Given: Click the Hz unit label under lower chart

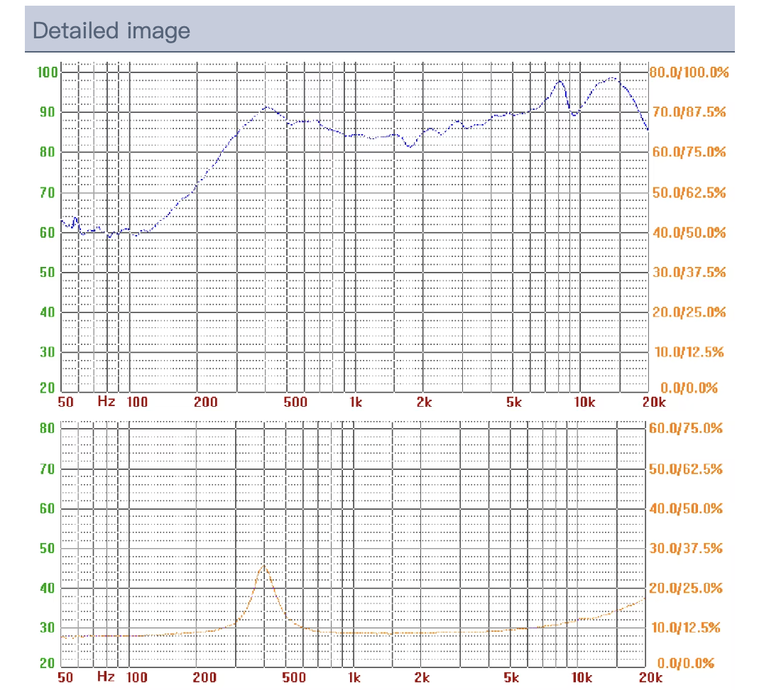Looking at the screenshot, I should pos(106,677).
